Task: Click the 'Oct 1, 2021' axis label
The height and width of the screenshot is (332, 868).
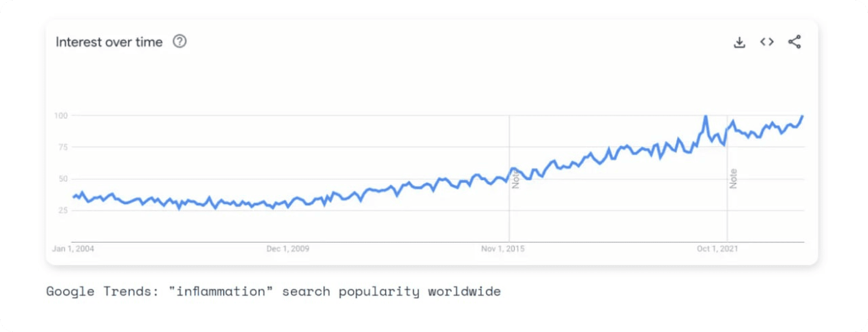Action: [717, 249]
